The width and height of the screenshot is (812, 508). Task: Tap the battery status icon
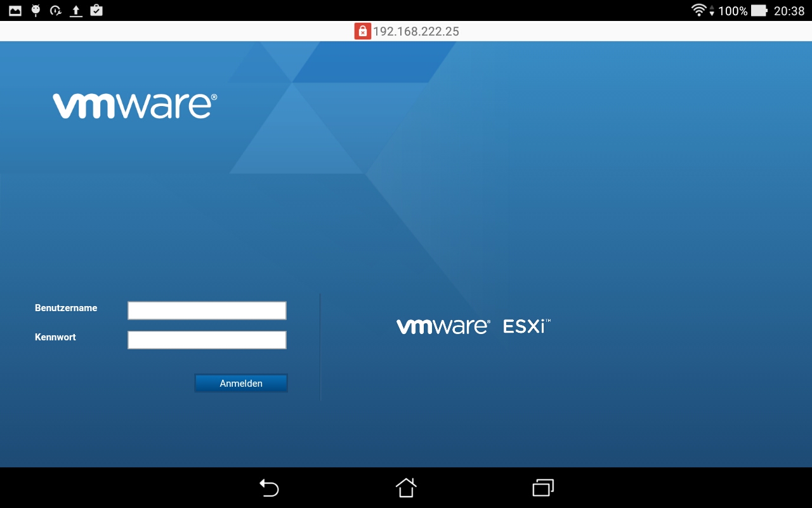coord(759,10)
